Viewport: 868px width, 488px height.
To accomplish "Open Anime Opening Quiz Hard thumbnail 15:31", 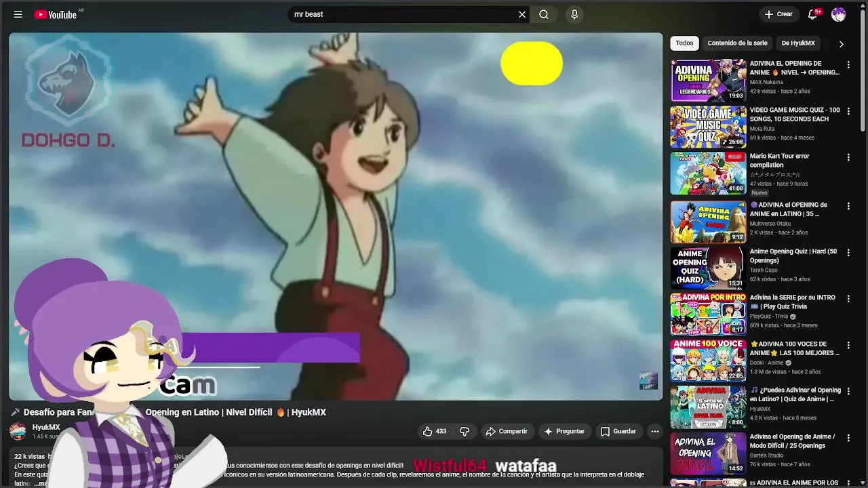I will click(x=708, y=268).
